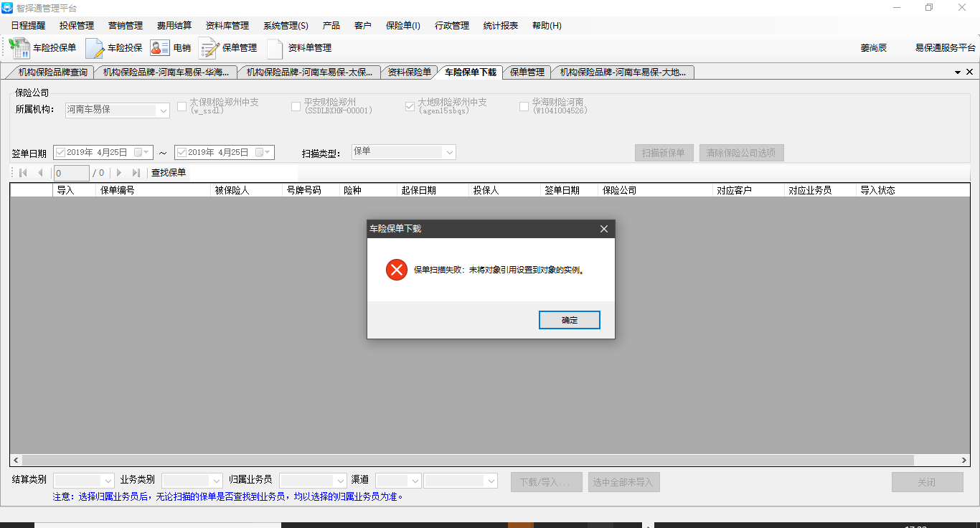Open the 保单管理 toolbar tool
Viewport: 980px width, 528px height.
tap(228, 48)
